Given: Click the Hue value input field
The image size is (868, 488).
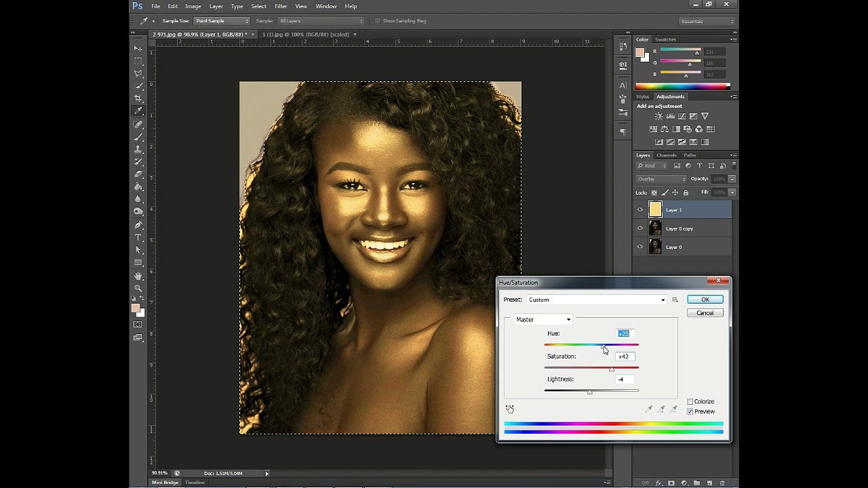Looking at the screenshot, I should click(625, 333).
